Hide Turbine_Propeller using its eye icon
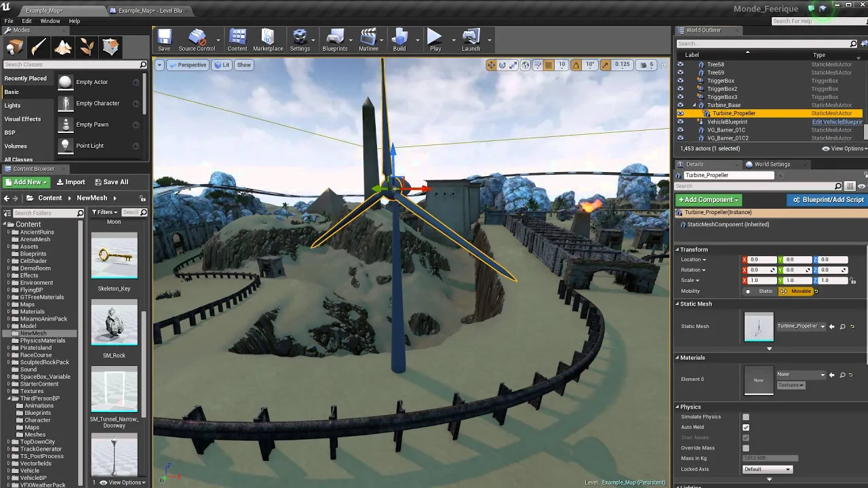 click(x=680, y=113)
